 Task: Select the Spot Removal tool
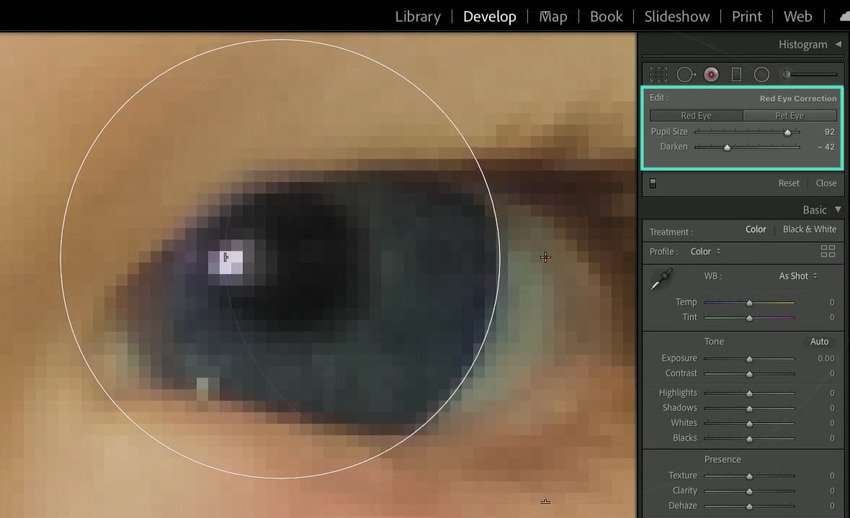[x=686, y=74]
